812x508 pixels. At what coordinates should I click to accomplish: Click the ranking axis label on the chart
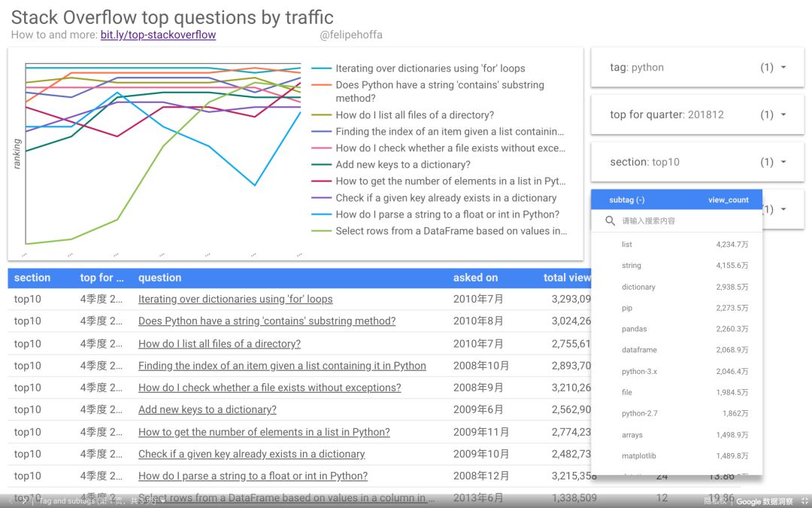(x=17, y=154)
